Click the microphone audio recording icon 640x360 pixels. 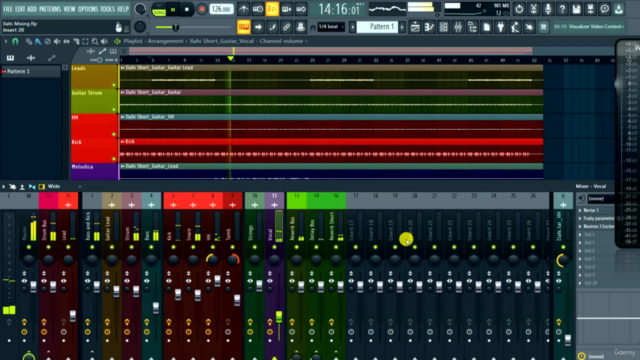point(548,9)
